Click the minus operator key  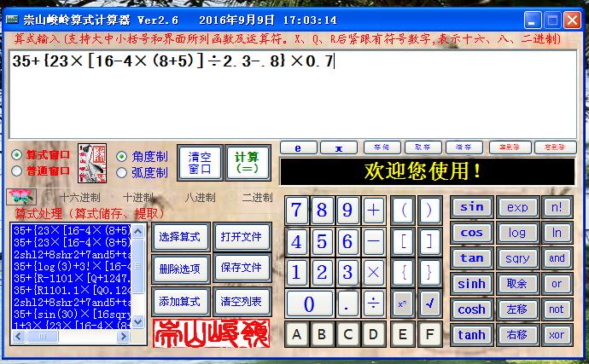(373, 241)
